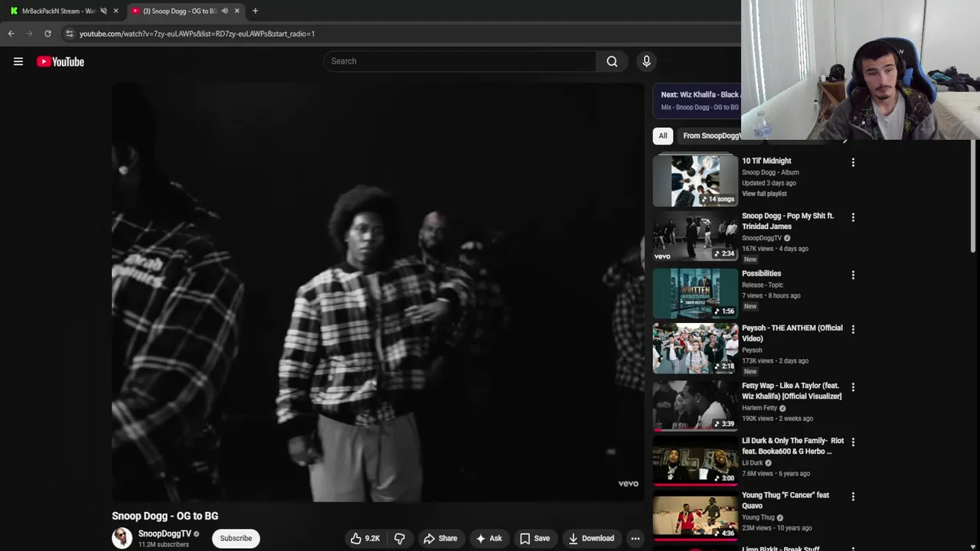The width and height of the screenshot is (980, 551).
Task: Save the video to a playlist
Action: click(x=534, y=538)
